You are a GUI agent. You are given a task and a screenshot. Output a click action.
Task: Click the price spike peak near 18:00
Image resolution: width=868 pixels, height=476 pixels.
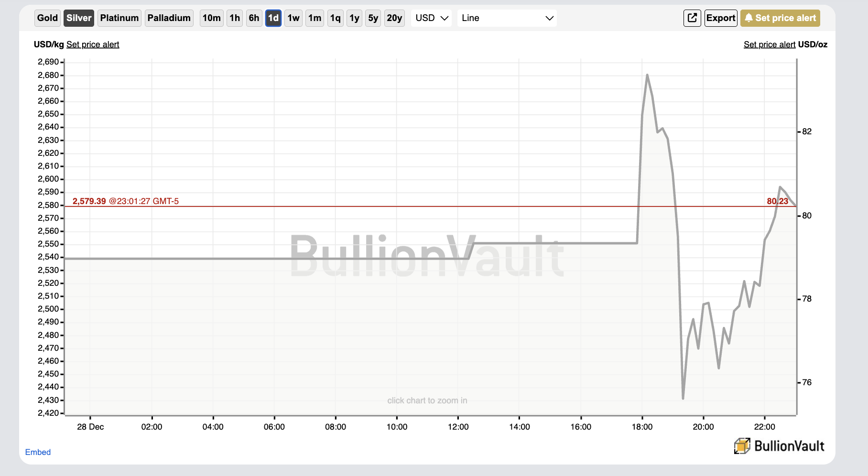pos(647,75)
